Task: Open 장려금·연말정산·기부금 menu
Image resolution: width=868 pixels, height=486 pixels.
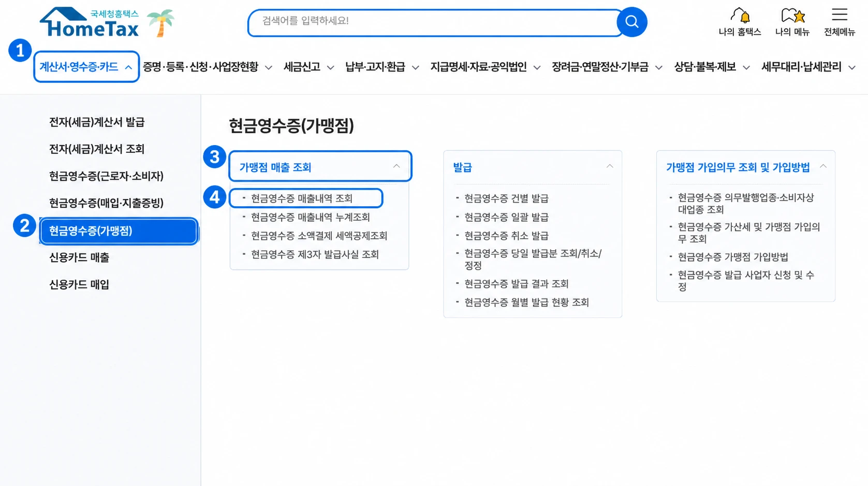Action: point(607,67)
